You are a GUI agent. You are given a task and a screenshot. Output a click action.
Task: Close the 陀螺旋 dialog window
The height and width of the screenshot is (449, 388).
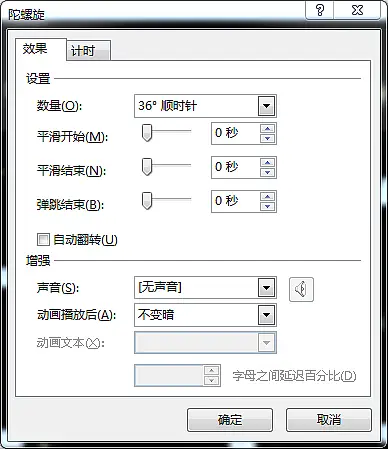pos(357,10)
